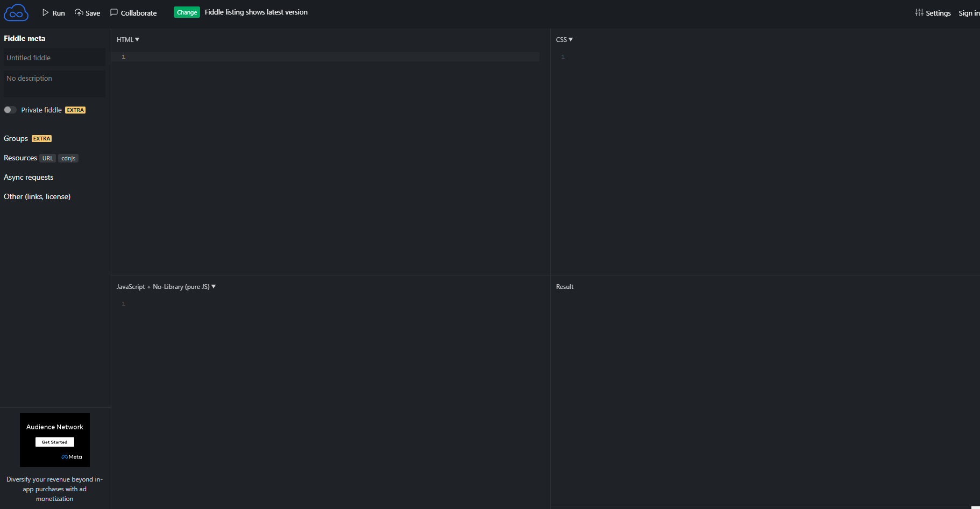Open JavaScript + No-Library dropdown
The image size is (980, 509).
tap(166, 287)
